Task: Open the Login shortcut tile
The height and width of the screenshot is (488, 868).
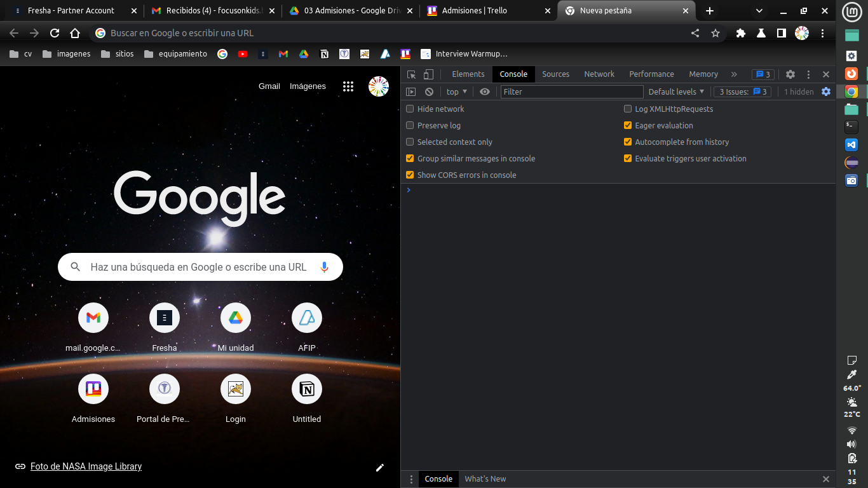Action: 236,399
